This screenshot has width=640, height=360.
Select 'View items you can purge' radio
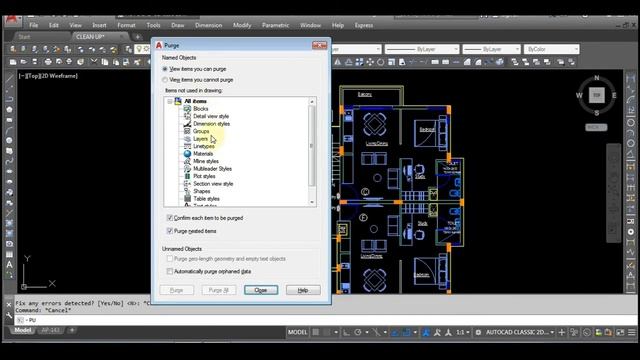click(x=165, y=69)
